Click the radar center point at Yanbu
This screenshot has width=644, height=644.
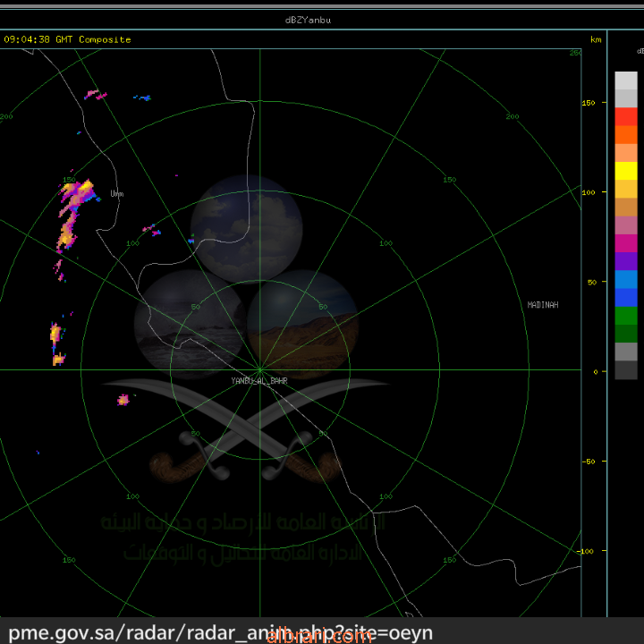tap(259, 370)
